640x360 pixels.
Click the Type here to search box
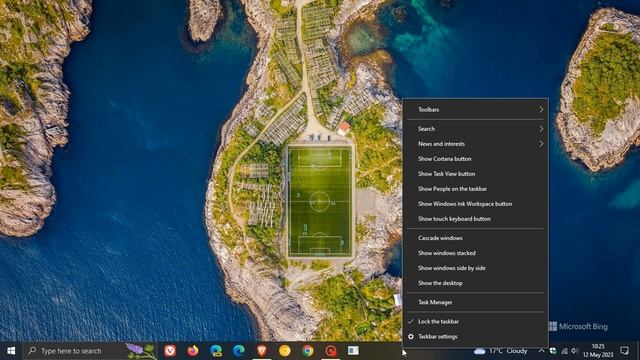point(90,351)
